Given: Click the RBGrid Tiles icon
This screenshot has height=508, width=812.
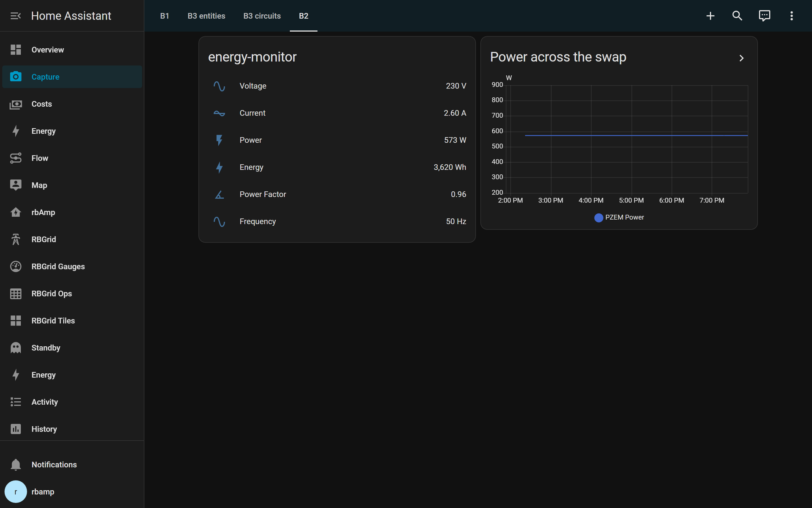Looking at the screenshot, I should pos(16,320).
